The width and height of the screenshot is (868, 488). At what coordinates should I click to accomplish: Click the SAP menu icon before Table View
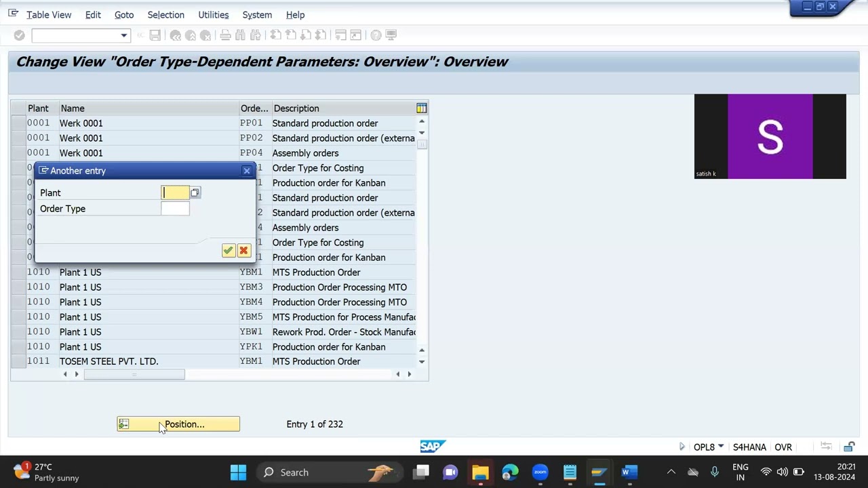14,14
